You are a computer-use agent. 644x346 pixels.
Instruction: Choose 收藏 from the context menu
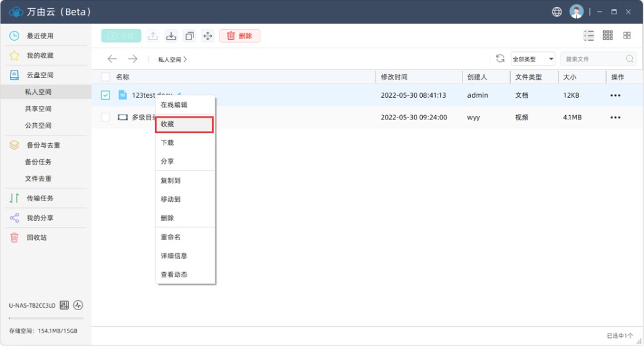point(184,124)
